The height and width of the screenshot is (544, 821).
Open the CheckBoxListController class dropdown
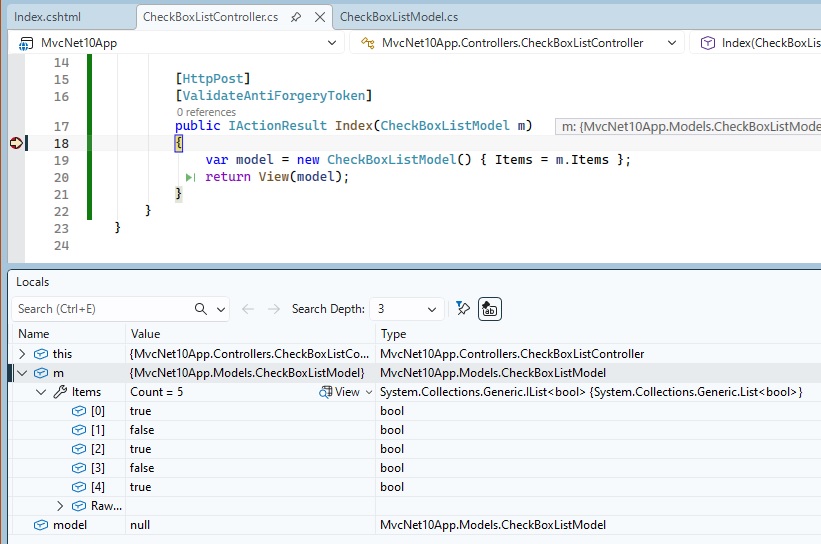point(517,43)
